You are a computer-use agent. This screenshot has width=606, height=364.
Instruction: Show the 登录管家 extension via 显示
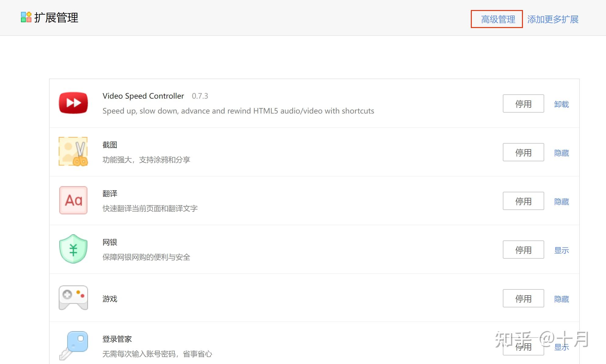click(562, 347)
